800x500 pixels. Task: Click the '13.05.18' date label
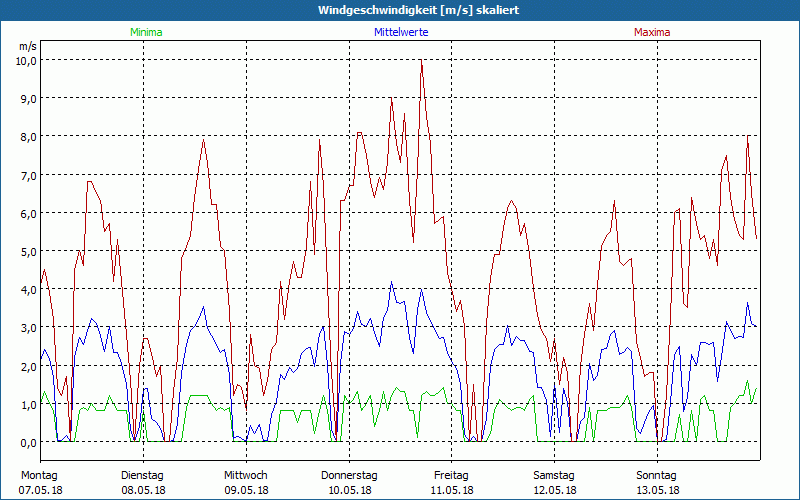[x=658, y=490]
